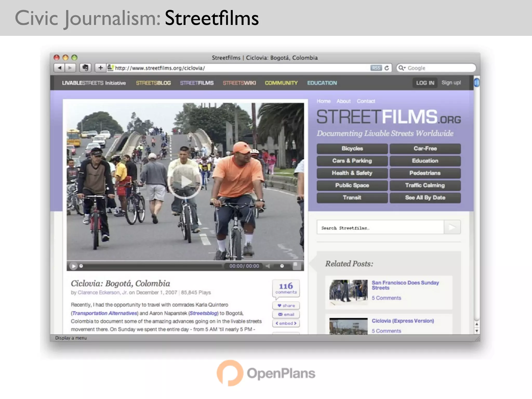
Task: Open 5 Comments under San Francisco post
Action: (x=386, y=298)
